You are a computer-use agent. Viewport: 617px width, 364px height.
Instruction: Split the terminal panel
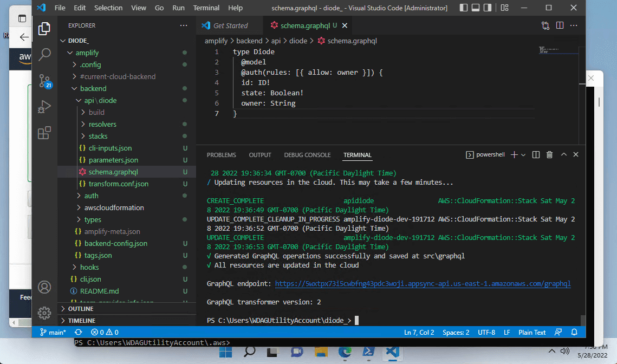point(536,155)
